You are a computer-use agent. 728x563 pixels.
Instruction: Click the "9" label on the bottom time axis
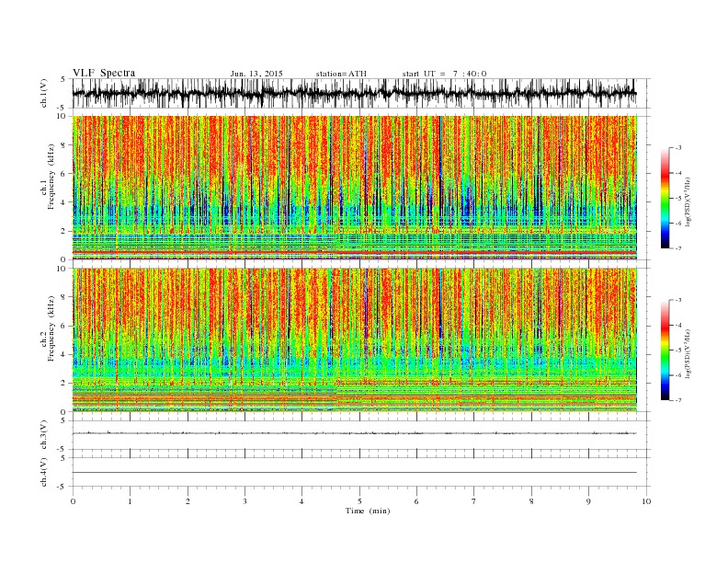tap(588, 501)
